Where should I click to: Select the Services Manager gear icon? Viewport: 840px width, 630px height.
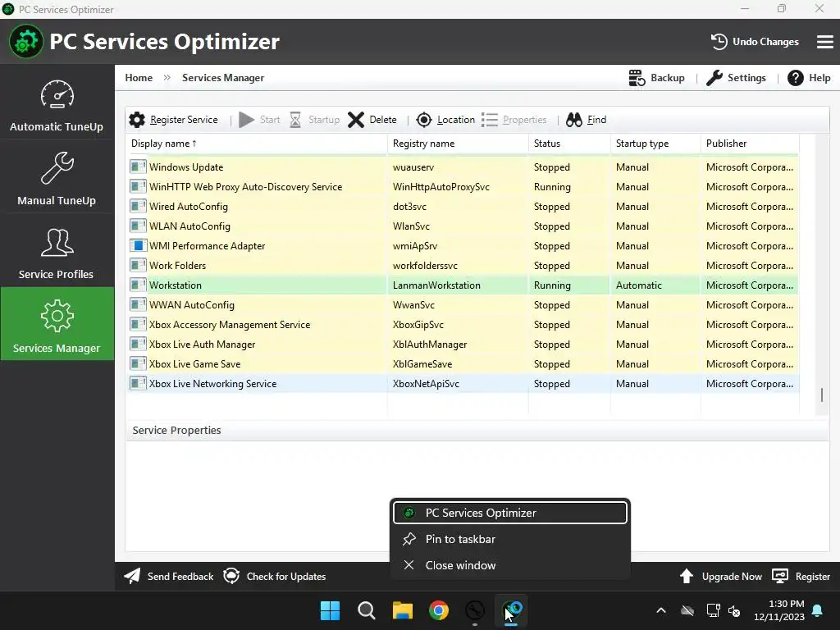(57, 316)
